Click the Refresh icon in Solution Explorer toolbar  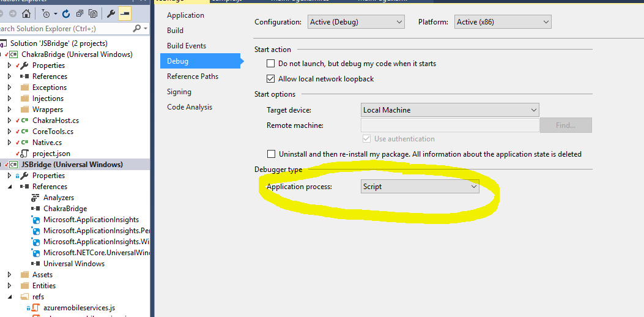[66, 13]
